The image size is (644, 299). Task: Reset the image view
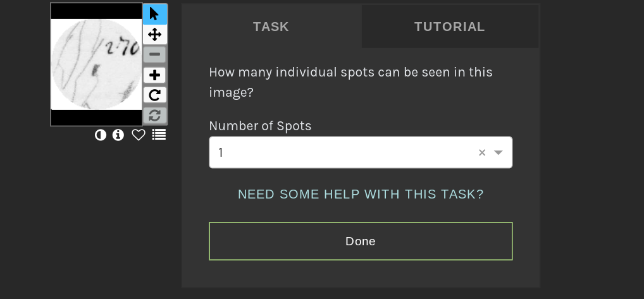point(154,115)
